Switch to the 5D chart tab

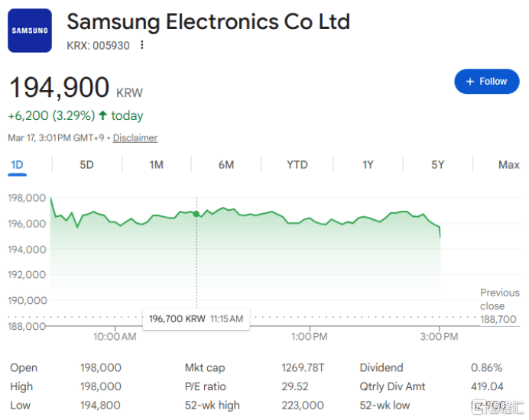(86, 165)
